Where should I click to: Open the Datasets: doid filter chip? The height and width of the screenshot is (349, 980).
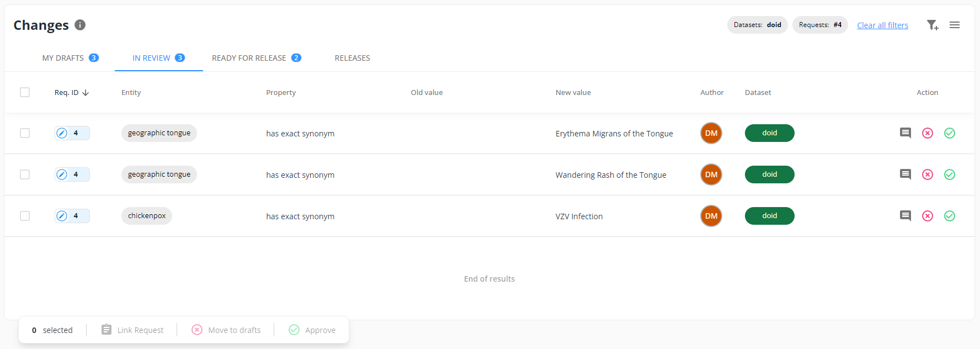click(x=757, y=25)
